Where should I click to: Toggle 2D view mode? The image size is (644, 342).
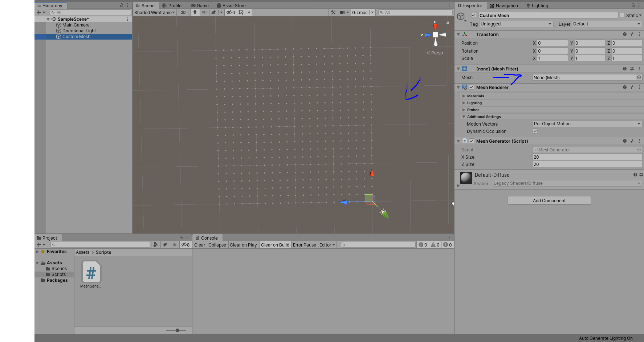(183, 12)
